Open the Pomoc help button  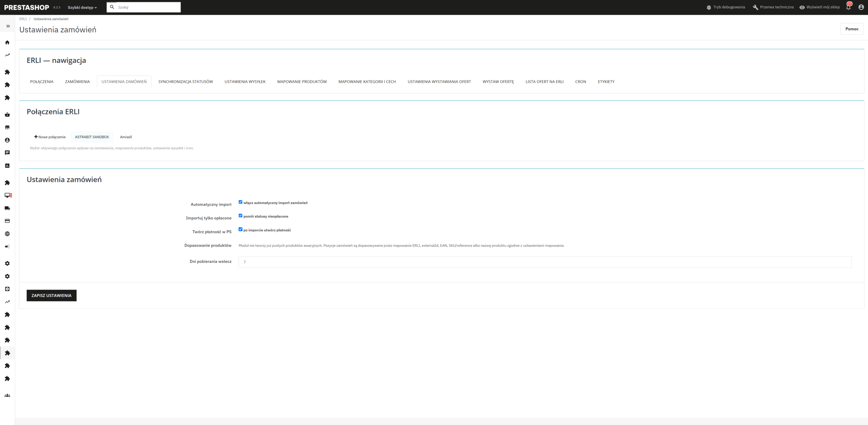click(852, 29)
